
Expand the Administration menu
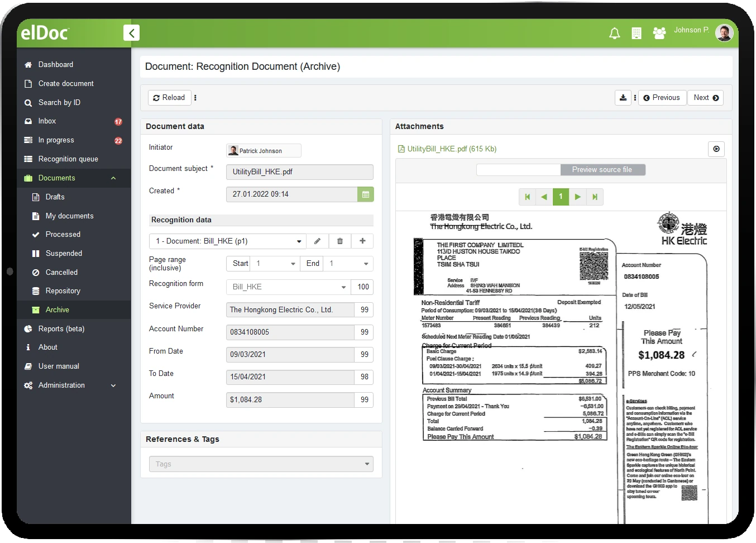click(x=74, y=385)
